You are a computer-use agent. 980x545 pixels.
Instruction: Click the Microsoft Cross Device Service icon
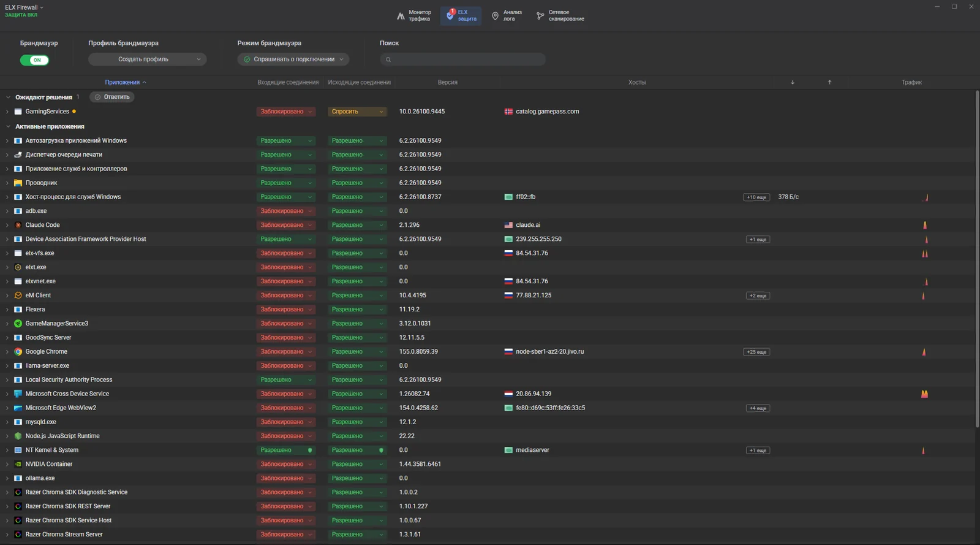[18, 394]
